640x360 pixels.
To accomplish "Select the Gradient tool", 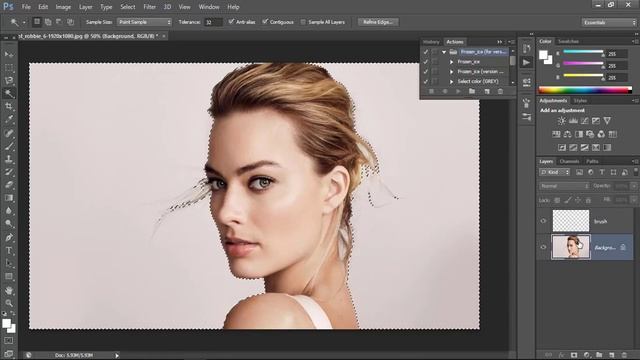I will [9, 198].
